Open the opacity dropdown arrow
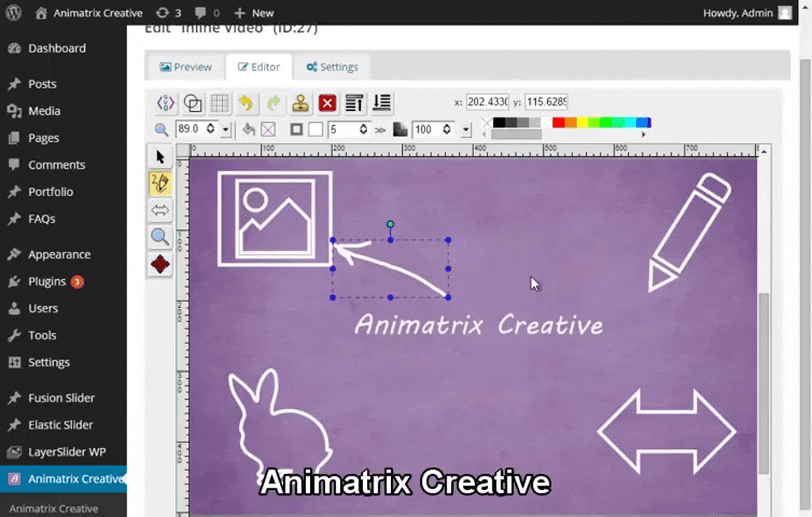This screenshot has height=517, width=812. [465, 129]
